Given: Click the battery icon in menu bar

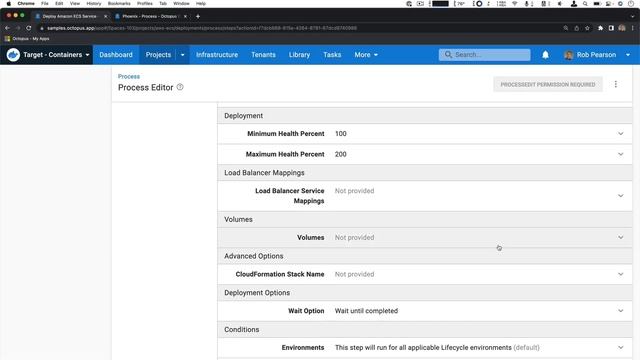Looking at the screenshot, I should click(597, 4).
